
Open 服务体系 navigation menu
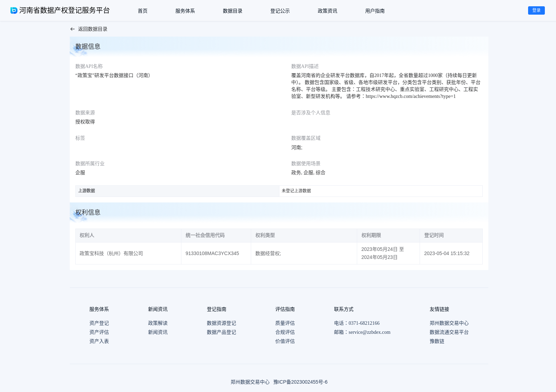click(x=185, y=11)
